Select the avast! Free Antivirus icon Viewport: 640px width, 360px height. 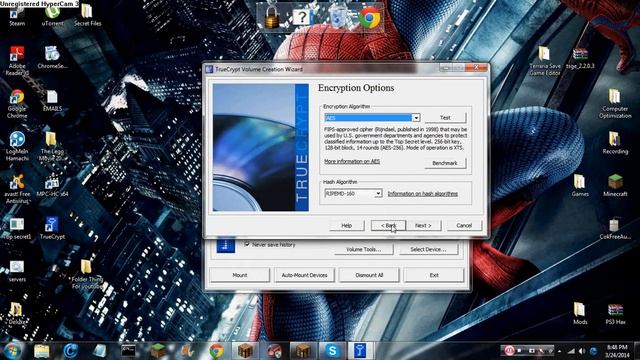click(x=17, y=189)
